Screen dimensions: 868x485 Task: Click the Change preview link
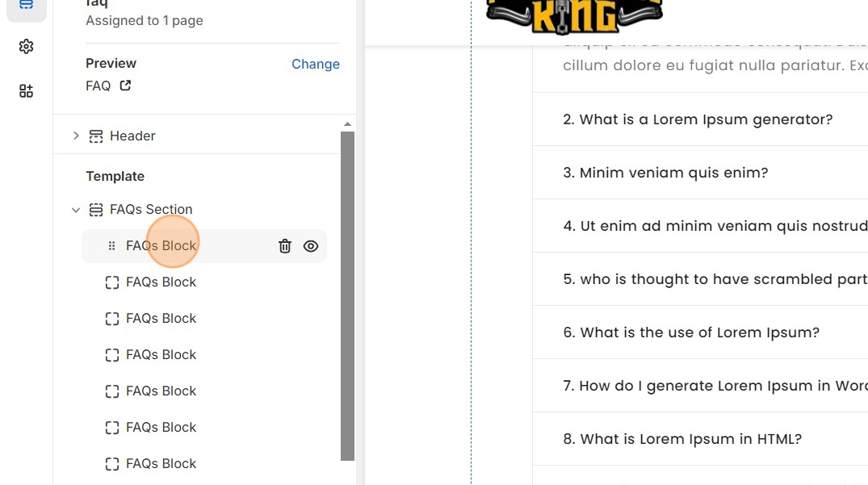316,64
